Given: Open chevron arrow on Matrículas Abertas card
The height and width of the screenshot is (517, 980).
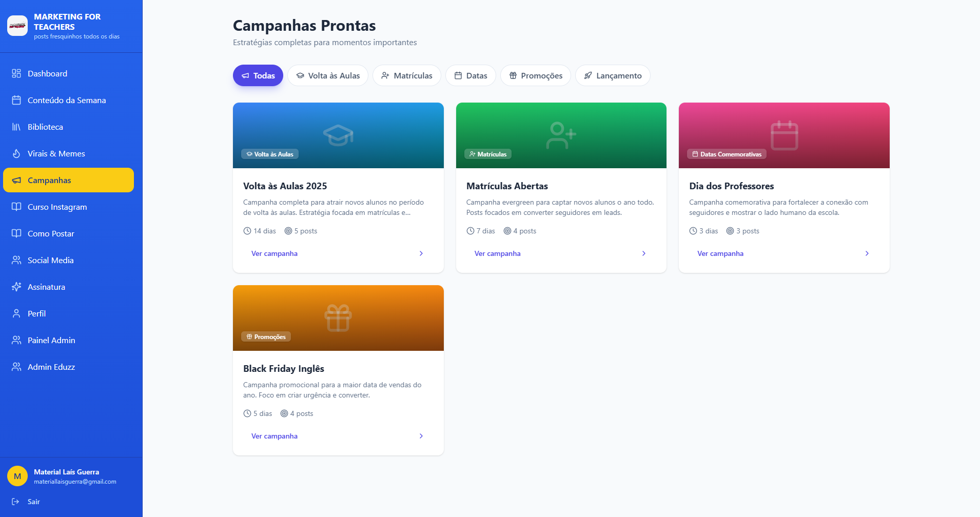Looking at the screenshot, I should point(644,253).
